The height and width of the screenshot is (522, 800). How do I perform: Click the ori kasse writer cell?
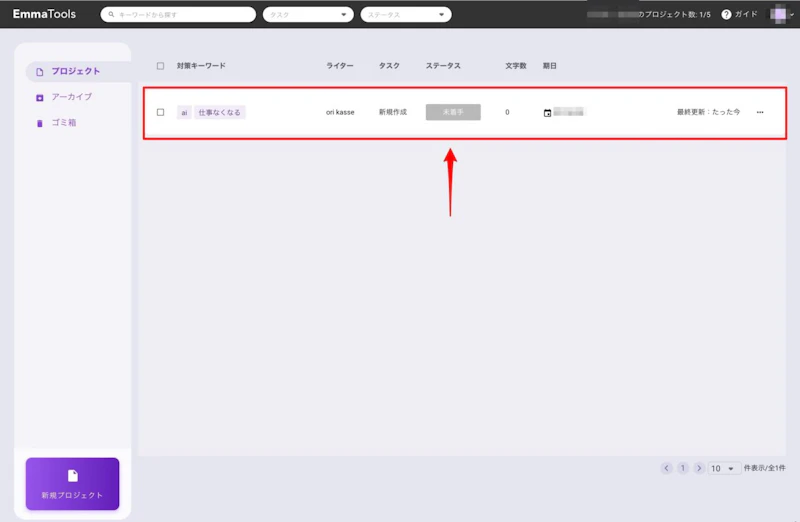340,112
